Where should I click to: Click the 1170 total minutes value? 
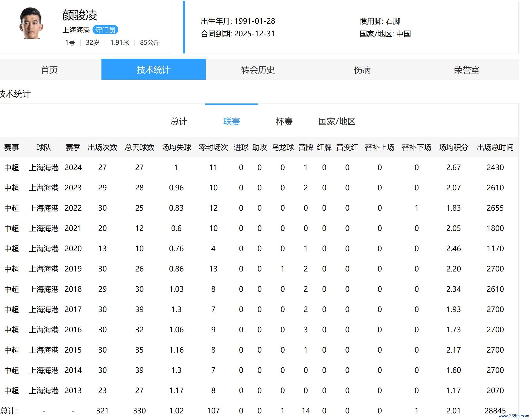tap(495, 249)
